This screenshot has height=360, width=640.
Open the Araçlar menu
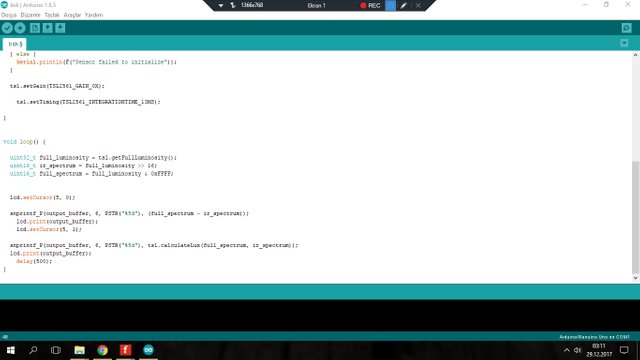[x=72, y=15]
